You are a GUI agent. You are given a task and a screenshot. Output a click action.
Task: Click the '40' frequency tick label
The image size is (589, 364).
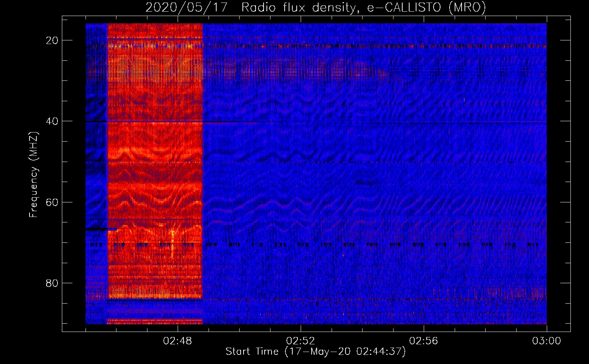tap(52, 121)
